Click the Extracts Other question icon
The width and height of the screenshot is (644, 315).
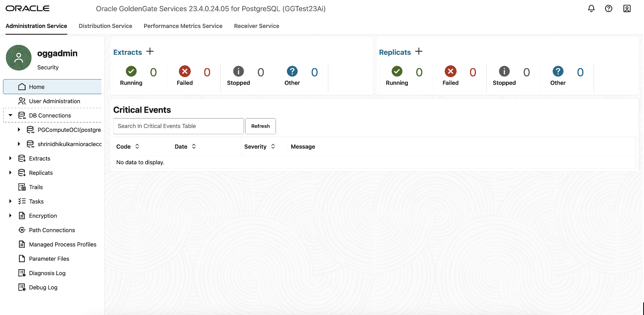(x=292, y=71)
